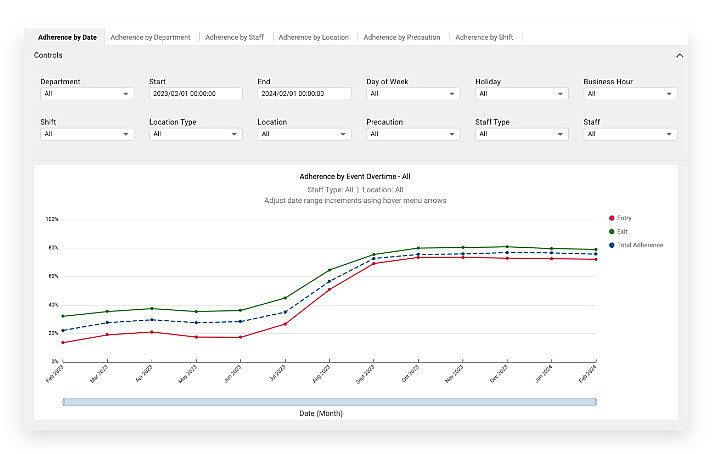Screen dimensions: 712x454
Task: Click the Sep 2023 Exit data point
Action: (373, 254)
